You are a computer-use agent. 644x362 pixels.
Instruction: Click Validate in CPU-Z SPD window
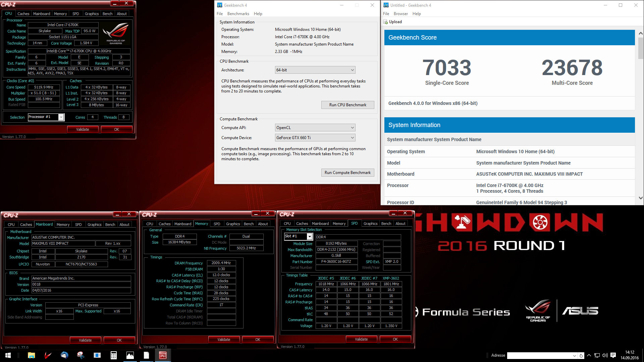click(x=361, y=339)
